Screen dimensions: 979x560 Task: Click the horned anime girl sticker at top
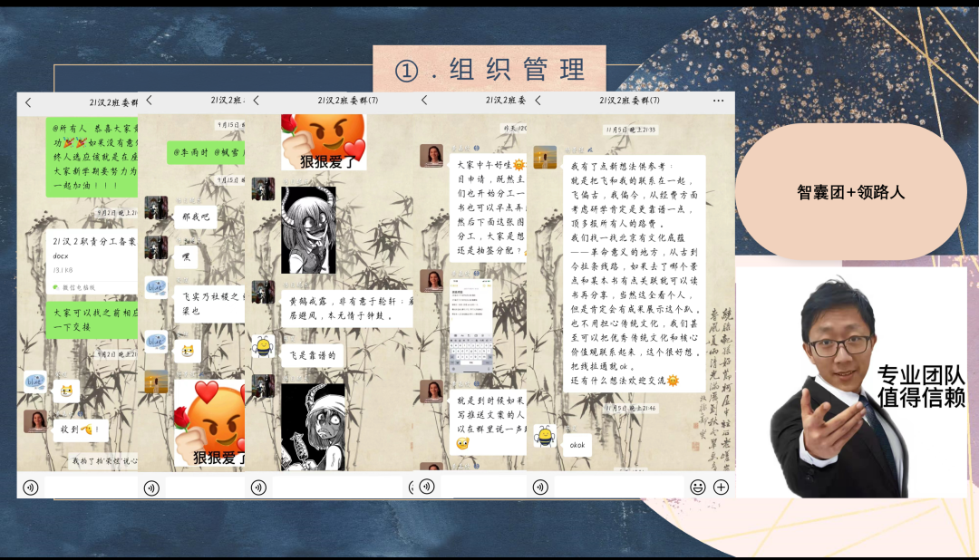(308, 230)
